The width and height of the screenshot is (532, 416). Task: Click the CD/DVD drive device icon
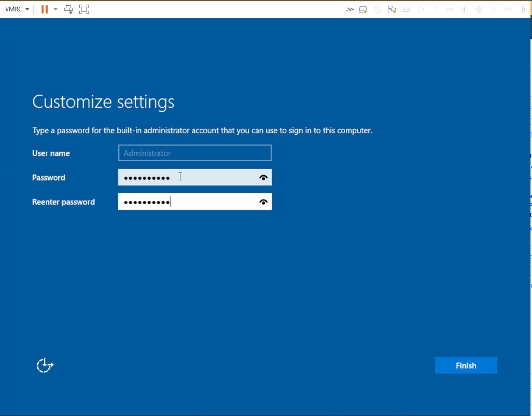(377, 9)
